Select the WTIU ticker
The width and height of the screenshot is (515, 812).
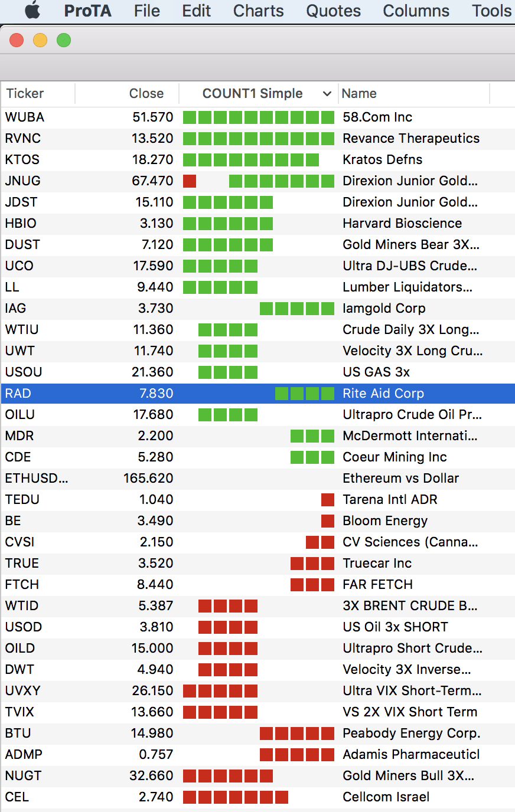coord(22,329)
